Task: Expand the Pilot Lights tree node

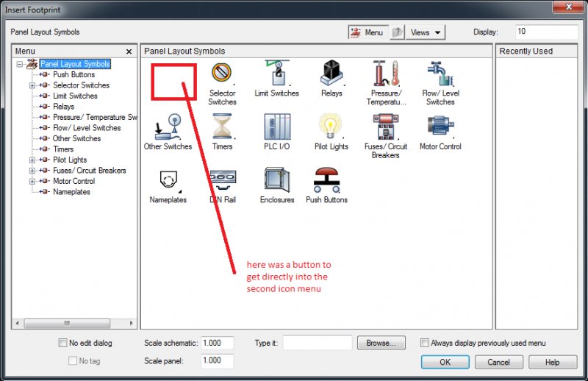Action: click(x=32, y=160)
